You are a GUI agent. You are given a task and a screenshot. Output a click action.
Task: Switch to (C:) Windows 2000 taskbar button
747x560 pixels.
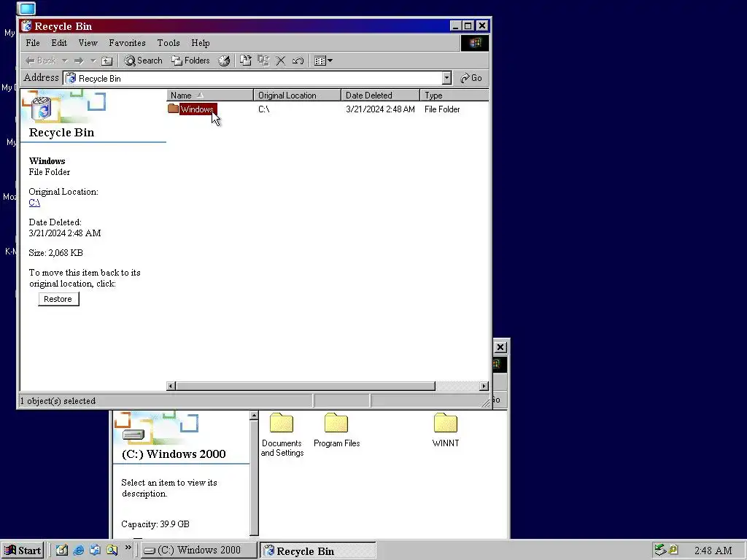point(198,551)
